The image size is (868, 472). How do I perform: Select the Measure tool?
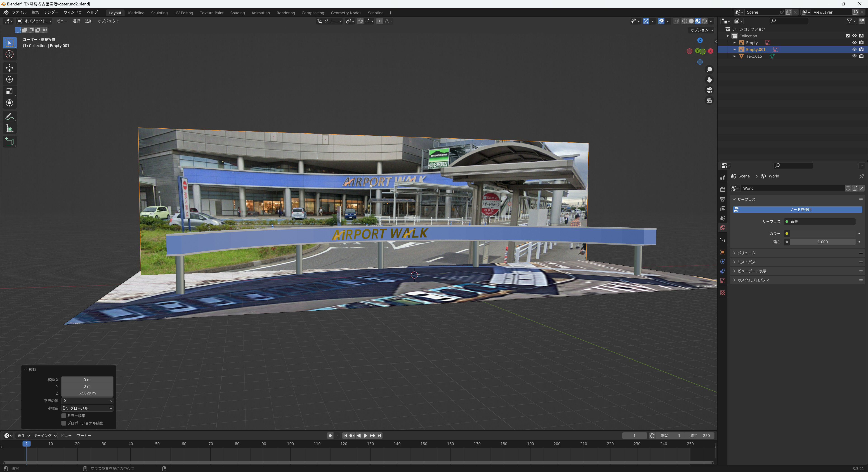pyautogui.click(x=9, y=128)
